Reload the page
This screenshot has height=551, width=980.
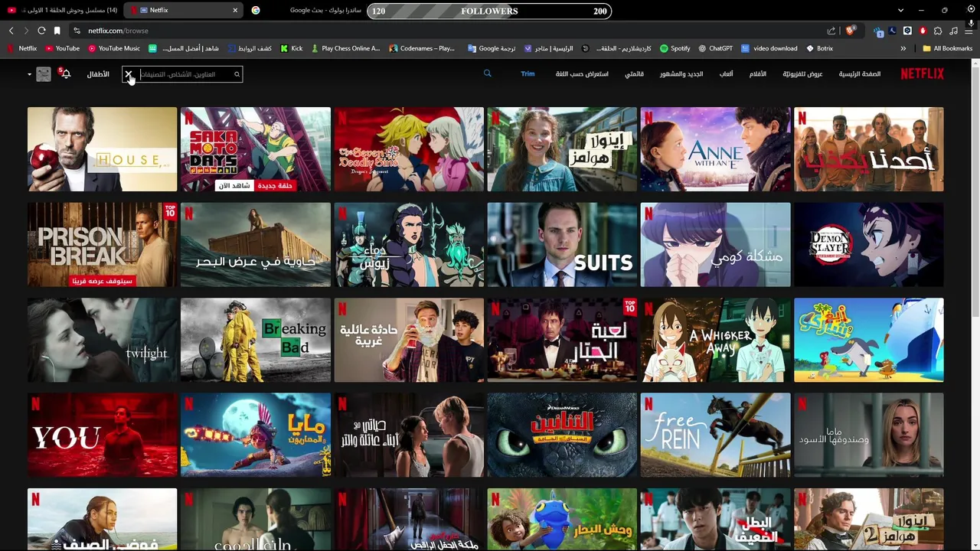click(41, 31)
